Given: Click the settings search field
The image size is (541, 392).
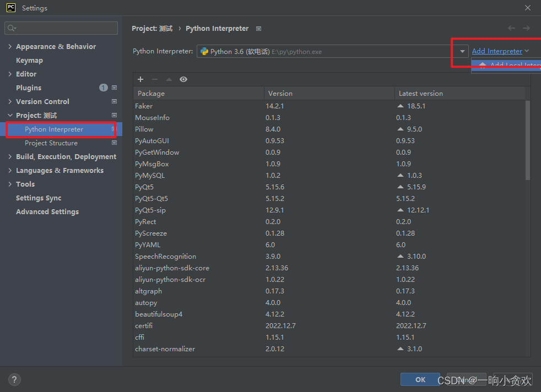Looking at the screenshot, I should click(61, 28).
